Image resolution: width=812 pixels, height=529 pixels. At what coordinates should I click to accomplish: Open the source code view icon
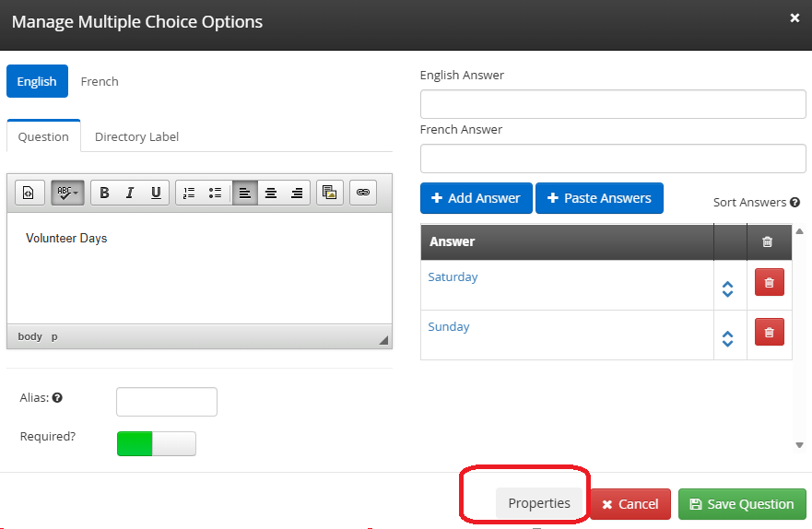(x=28, y=193)
